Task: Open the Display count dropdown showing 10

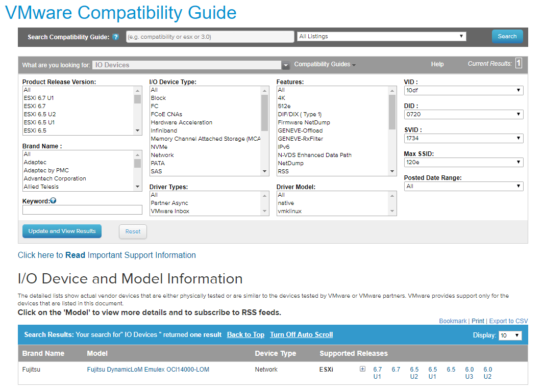Action: click(510, 335)
